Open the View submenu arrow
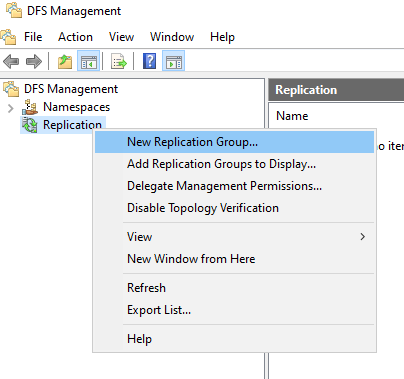Image resolution: width=404 pixels, height=379 pixels. pyautogui.click(x=363, y=237)
